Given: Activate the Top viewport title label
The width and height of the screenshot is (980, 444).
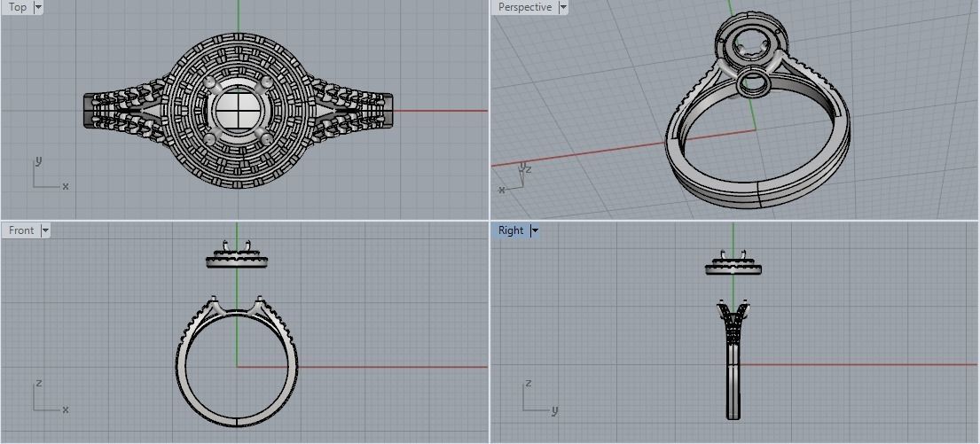Looking at the screenshot, I should pyautogui.click(x=18, y=7).
